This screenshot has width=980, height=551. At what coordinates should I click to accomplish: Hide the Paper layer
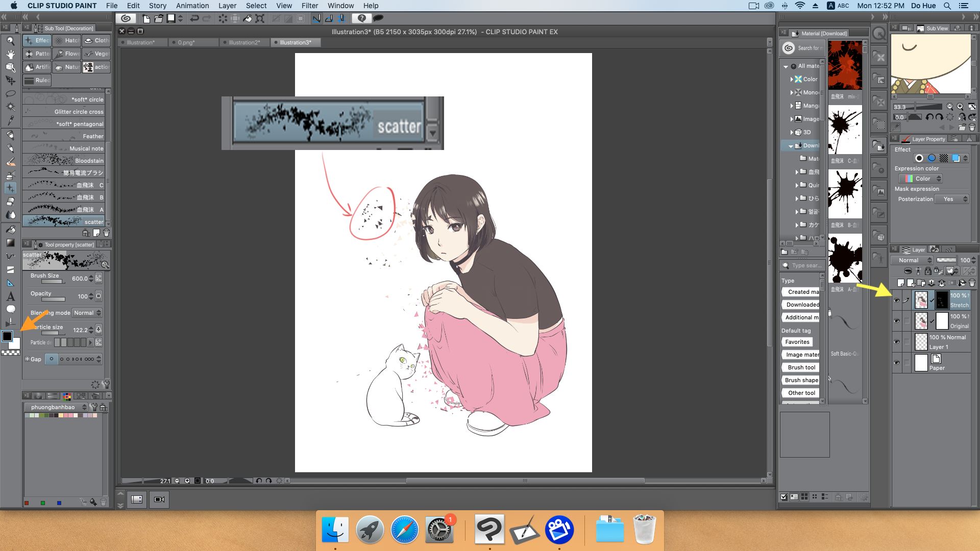897,362
